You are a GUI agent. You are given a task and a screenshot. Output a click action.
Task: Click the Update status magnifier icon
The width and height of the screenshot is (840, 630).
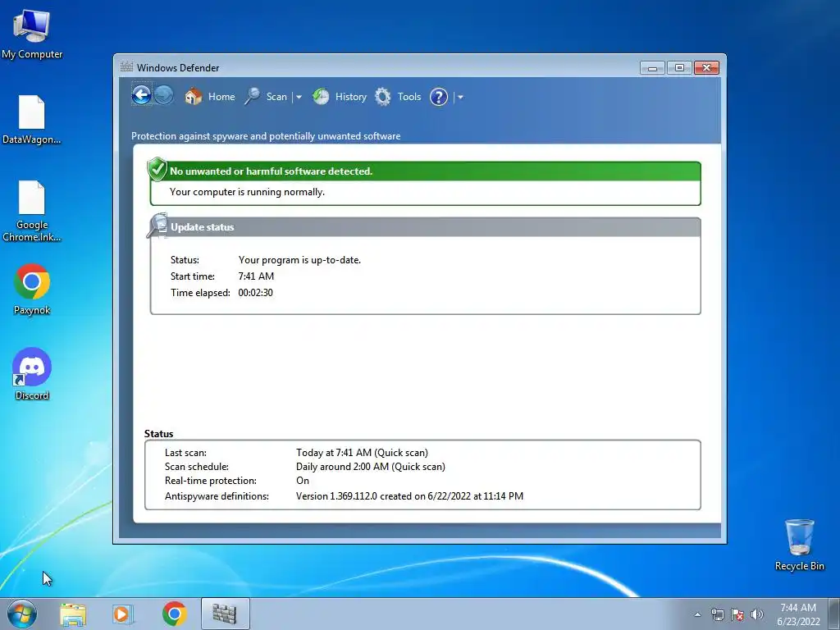coord(157,225)
